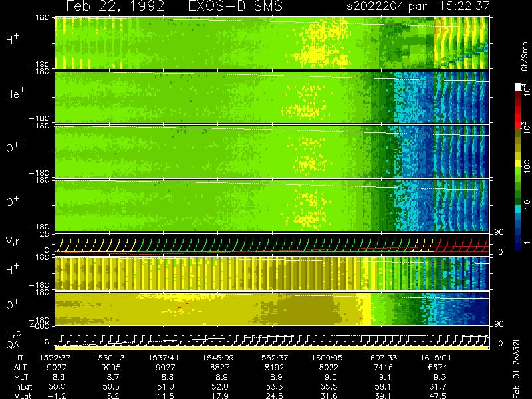Click the 'ALT' row label

(20, 368)
